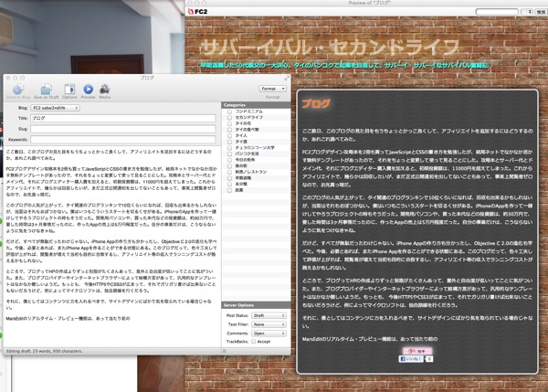Click the cyan blog subtitle under the title

click(344, 66)
